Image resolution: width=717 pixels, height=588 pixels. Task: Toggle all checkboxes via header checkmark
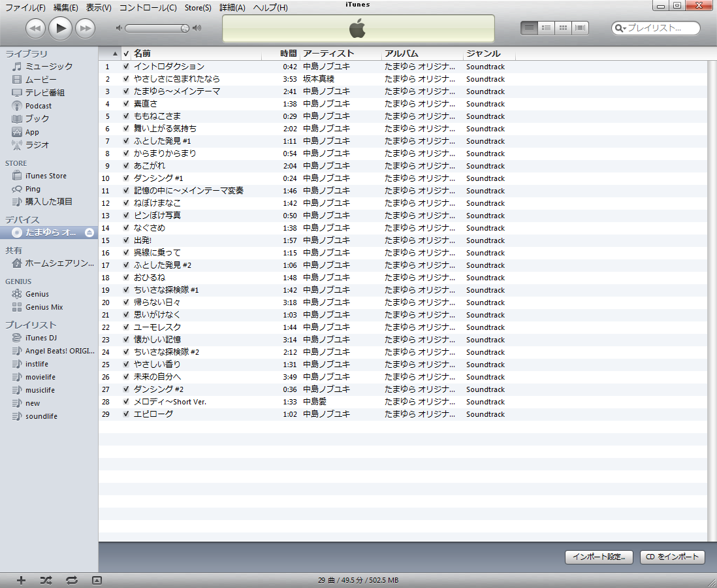click(x=126, y=54)
